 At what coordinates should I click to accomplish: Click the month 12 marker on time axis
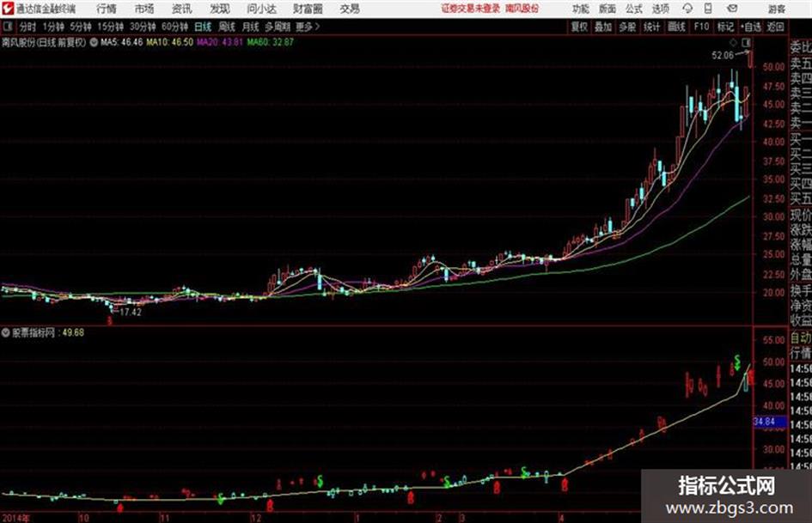coord(256,517)
